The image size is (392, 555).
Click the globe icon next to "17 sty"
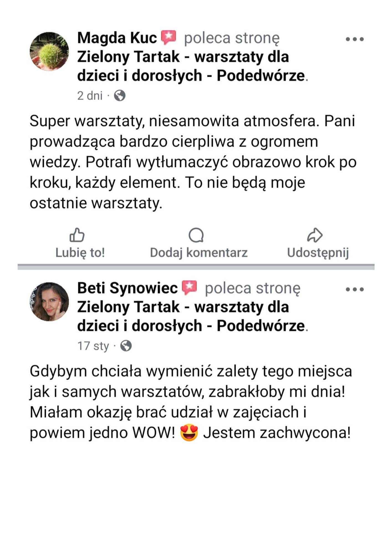[126, 346]
